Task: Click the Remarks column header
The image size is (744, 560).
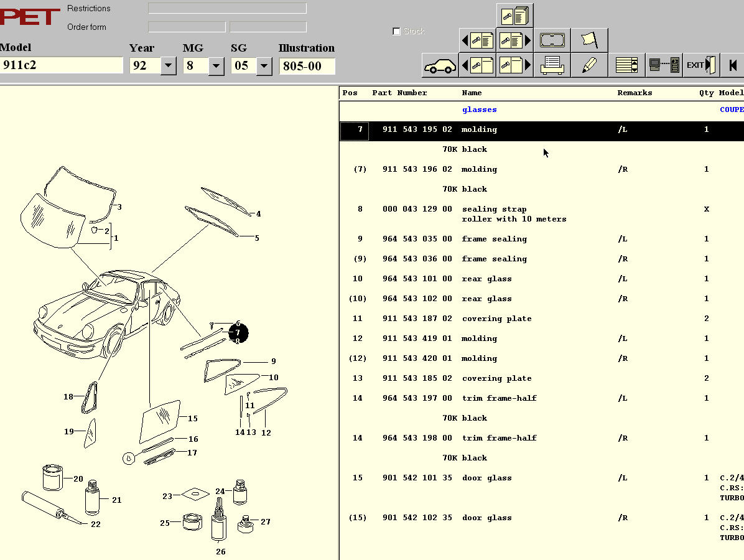Action: 635,93
